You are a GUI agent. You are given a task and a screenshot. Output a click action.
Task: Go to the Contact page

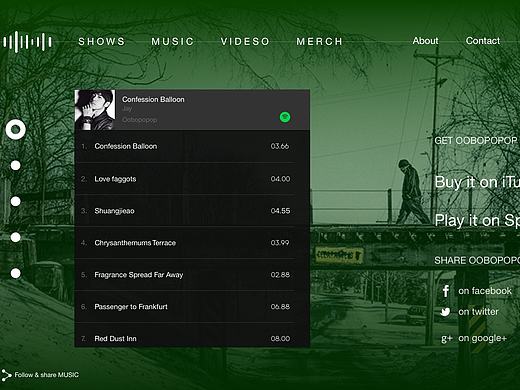point(483,41)
